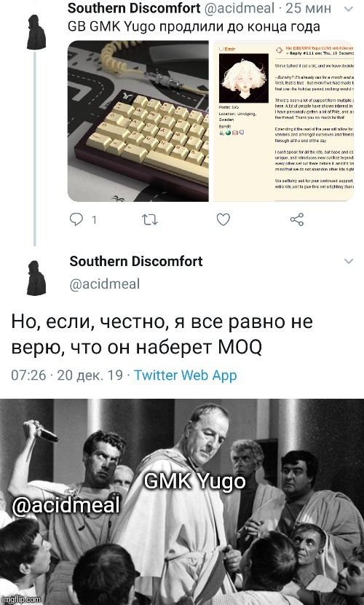Open the keyboard photo thumbnail
Viewport: 364px width, 605px height.
138,121
